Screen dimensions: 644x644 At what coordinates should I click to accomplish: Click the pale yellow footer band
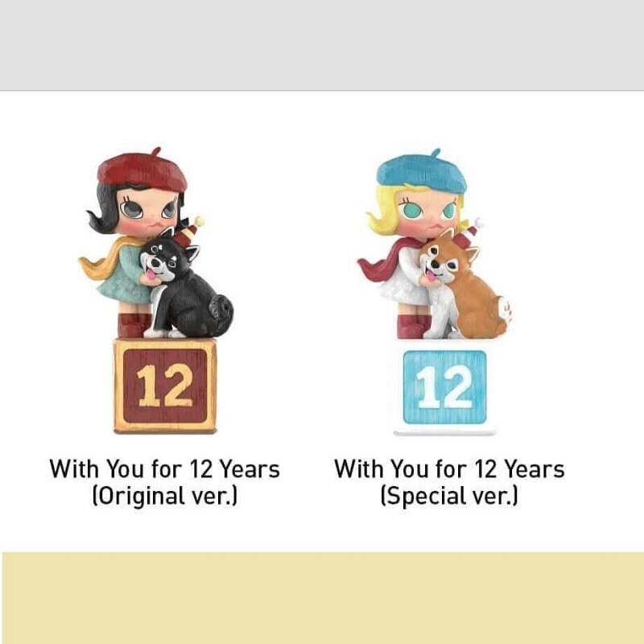point(323,598)
